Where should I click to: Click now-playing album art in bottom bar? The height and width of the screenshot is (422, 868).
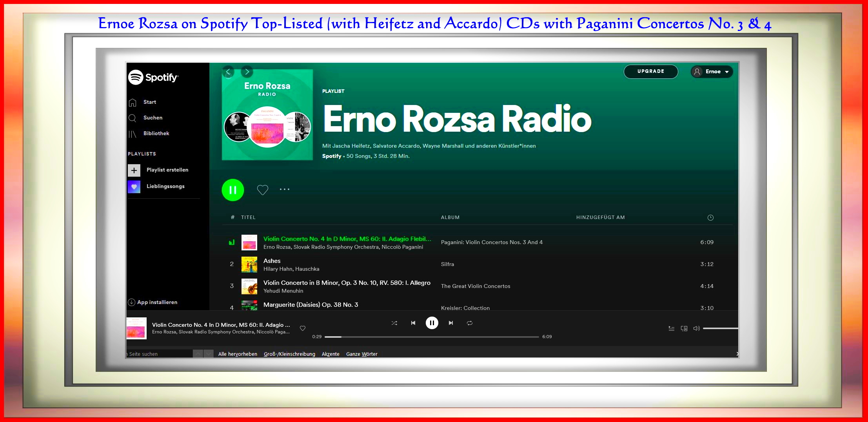click(136, 328)
